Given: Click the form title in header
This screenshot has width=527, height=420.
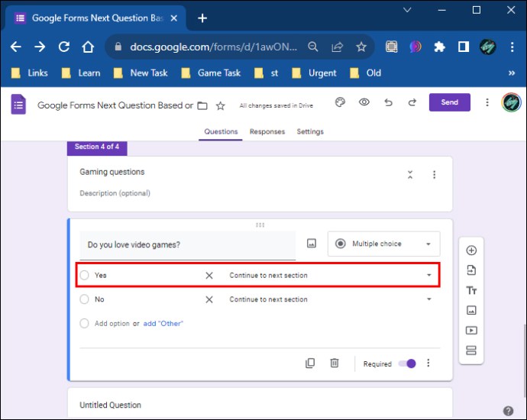Looking at the screenshot, I should click(115, 105).
